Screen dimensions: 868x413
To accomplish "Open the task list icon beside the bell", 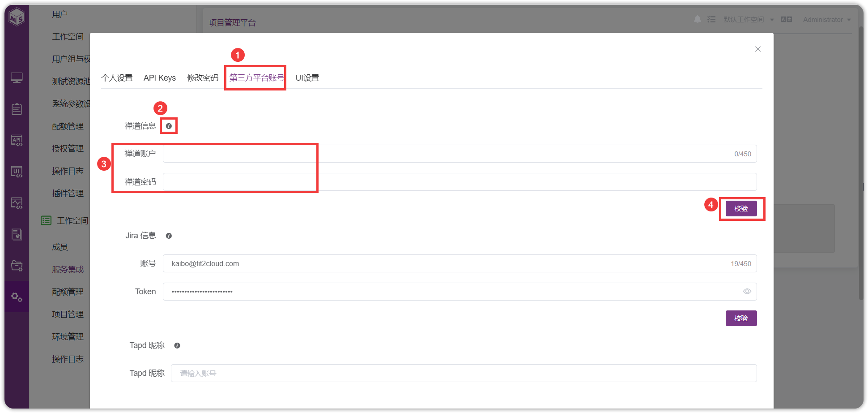I will 711,19.
